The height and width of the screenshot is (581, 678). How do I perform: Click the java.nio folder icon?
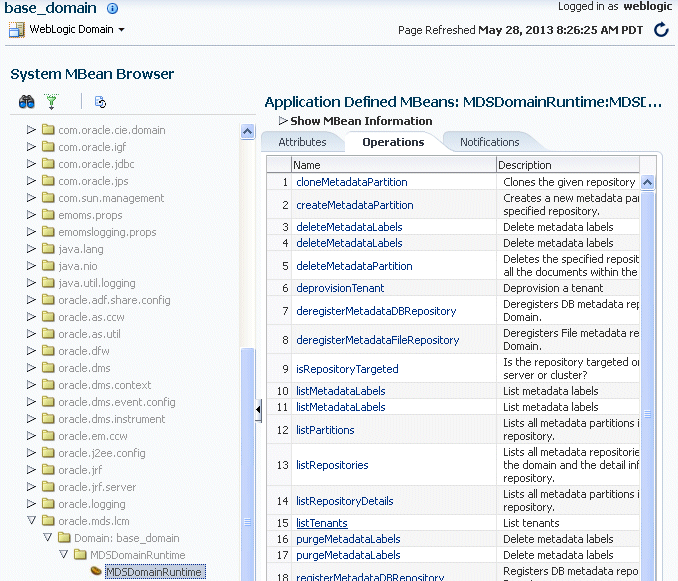coord(48,265)
